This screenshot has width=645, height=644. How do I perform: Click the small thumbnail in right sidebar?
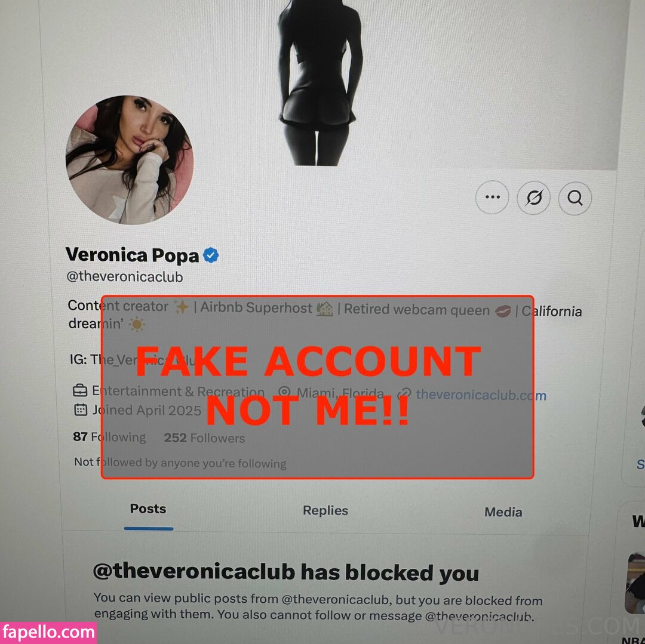tap(635, 584)
